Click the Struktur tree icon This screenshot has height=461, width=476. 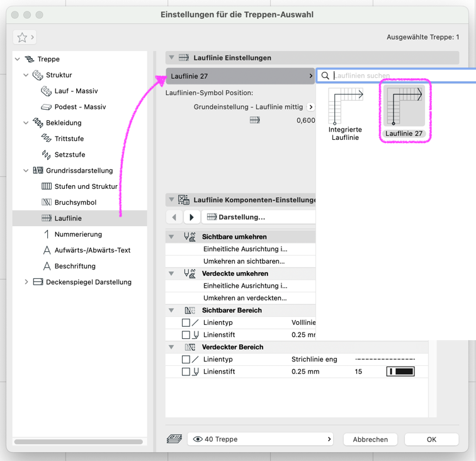(38, 75)
